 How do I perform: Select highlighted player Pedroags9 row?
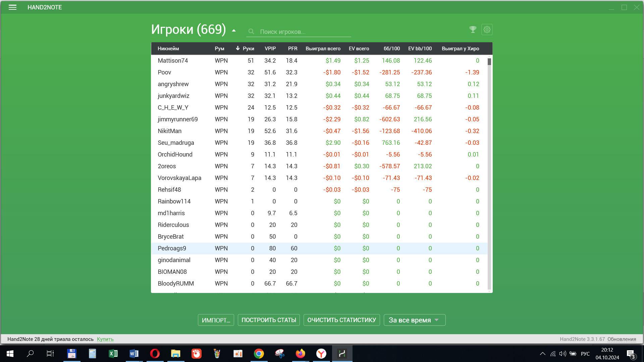pyautogui.click(x=319, y=248)
